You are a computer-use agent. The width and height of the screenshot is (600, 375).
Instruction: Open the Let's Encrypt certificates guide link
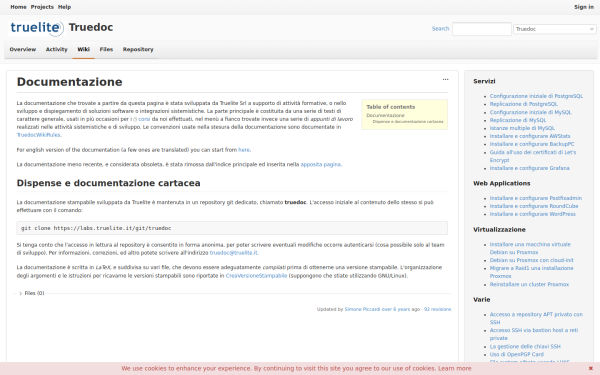tap(533, 156)
